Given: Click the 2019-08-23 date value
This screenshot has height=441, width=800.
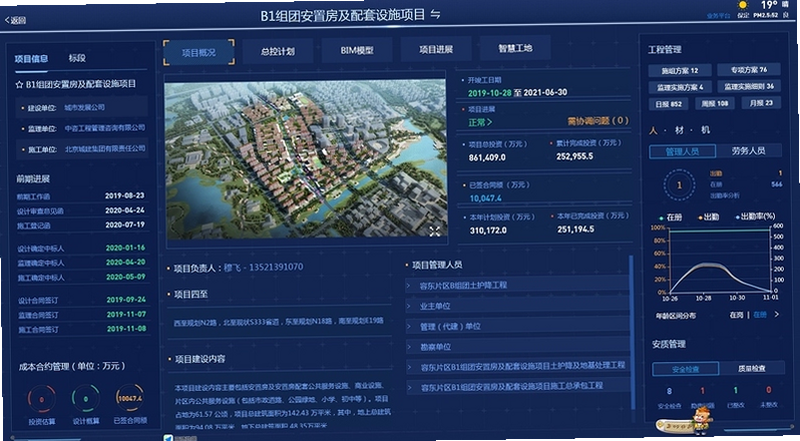Looking at the screenshot, I should point(124,195).
